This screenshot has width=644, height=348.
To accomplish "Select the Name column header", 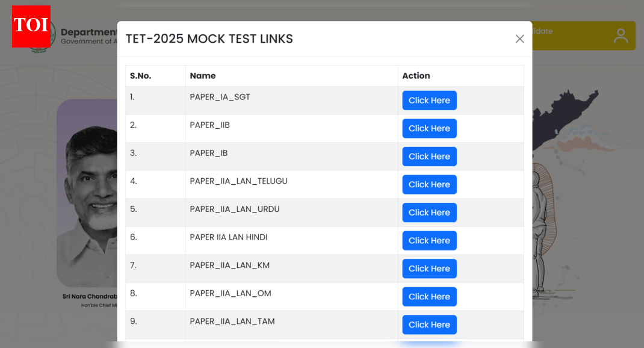I will (203, 75).
